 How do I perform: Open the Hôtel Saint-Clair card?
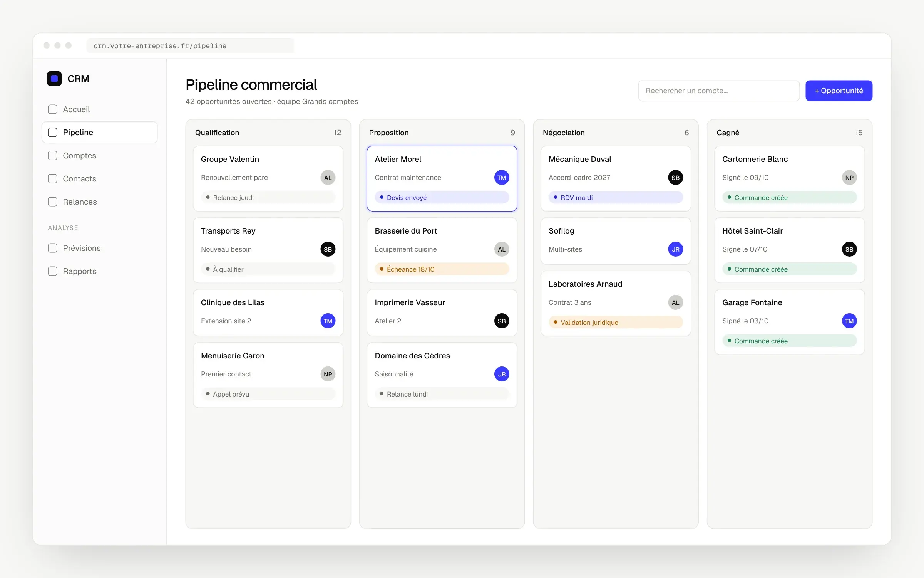tap(790, 250)
